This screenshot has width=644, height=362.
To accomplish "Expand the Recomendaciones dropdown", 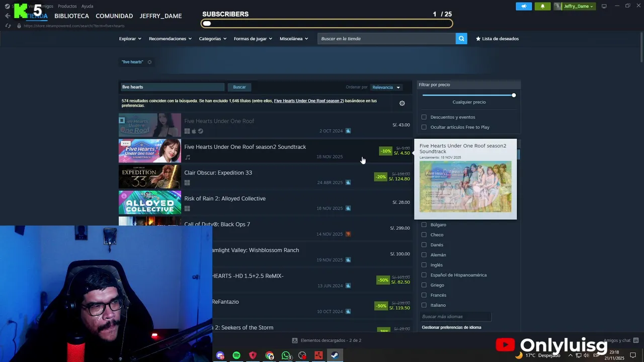I will coord(170,39).
